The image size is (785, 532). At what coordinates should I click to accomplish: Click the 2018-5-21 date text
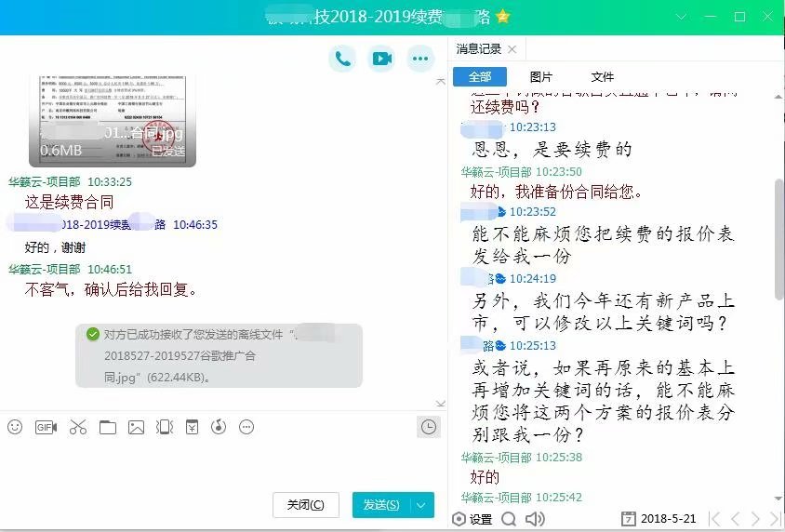pos(668,519)
